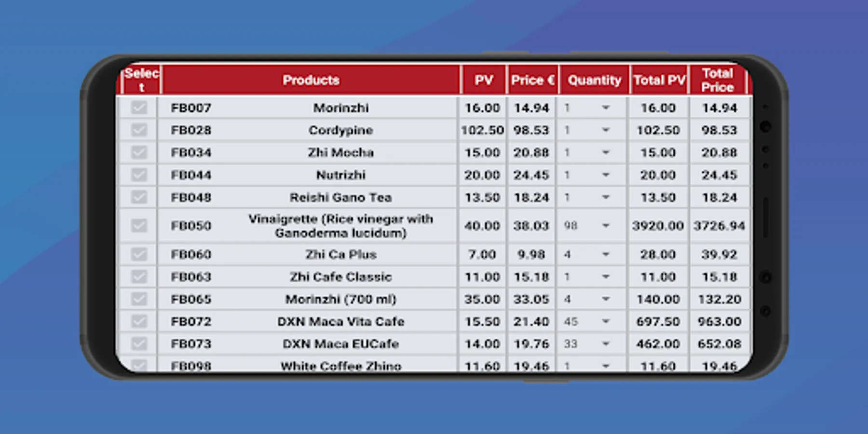Select product code FB044

tap(191, 175)
